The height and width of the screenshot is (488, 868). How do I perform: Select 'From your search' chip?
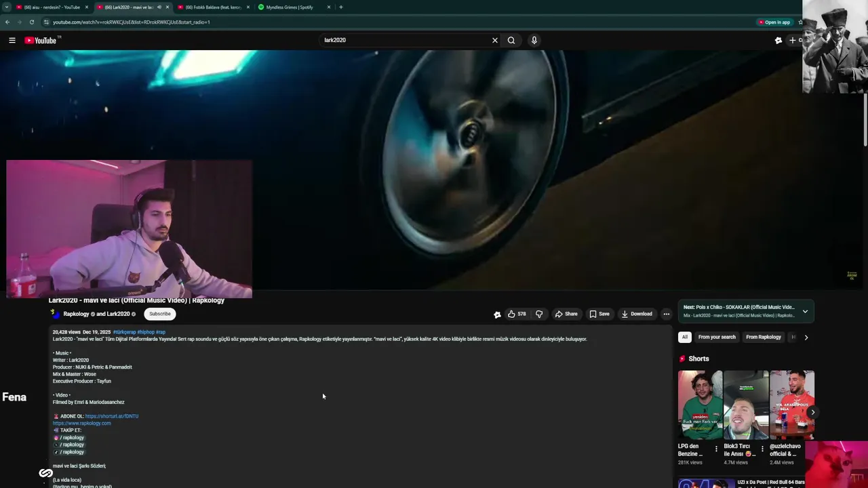click(717, 337)
